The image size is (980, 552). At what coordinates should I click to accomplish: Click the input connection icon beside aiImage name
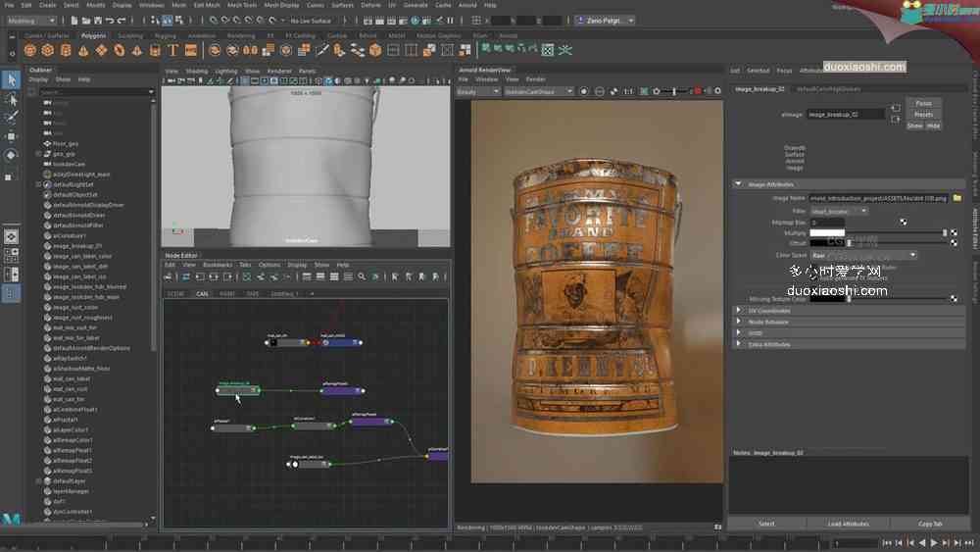896,108
